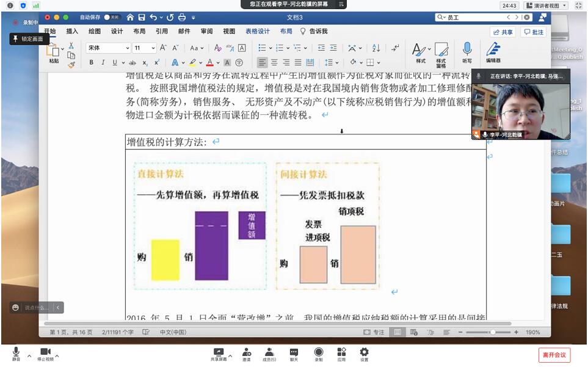Toggle bold formatting
The width and height of the screenshot is (588, 367).
tap(91, 63)
